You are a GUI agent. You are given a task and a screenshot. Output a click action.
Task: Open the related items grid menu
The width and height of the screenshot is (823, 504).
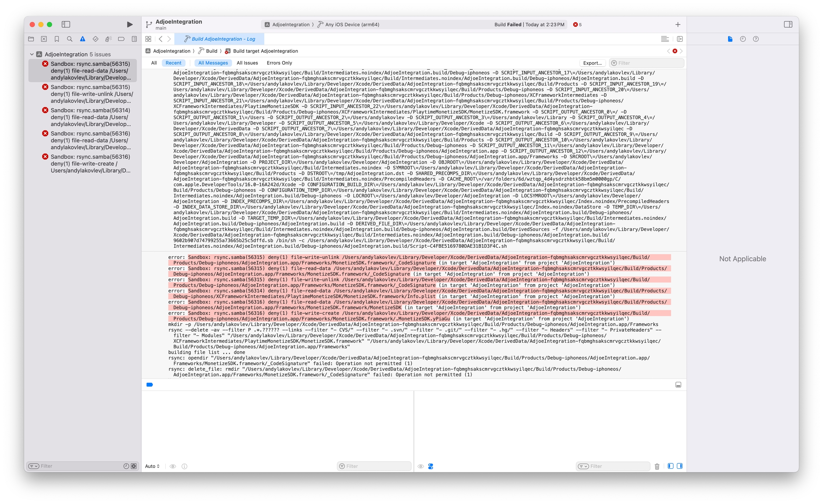[x=148, y=39]
